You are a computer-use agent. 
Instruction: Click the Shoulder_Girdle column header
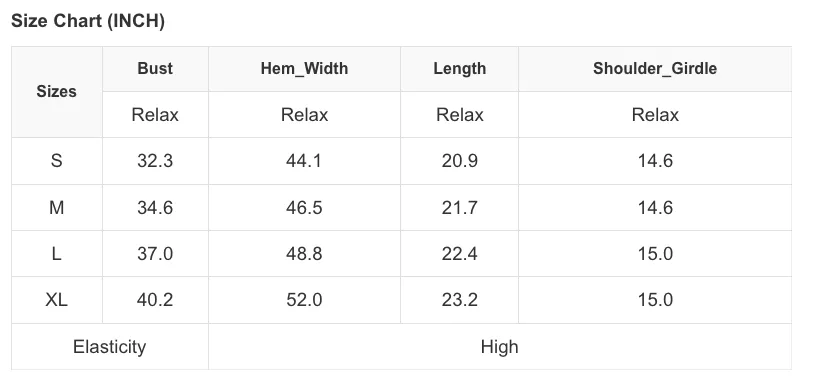coord(655,69)
